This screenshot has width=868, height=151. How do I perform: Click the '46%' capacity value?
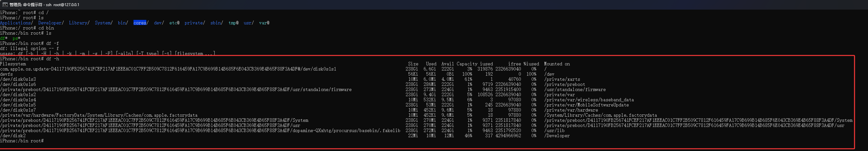coord(468,136)
